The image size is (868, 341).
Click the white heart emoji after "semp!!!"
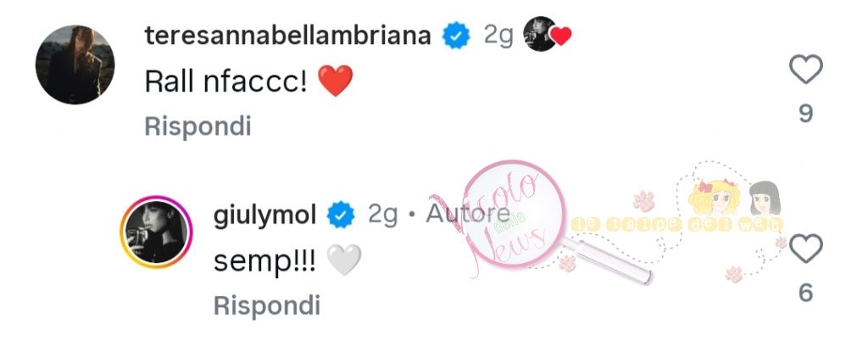(x=344, y=260)
